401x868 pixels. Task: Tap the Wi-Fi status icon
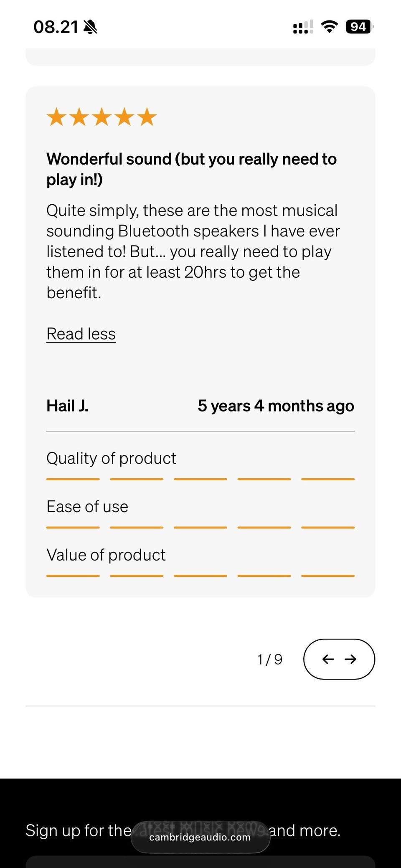point(329,27)
